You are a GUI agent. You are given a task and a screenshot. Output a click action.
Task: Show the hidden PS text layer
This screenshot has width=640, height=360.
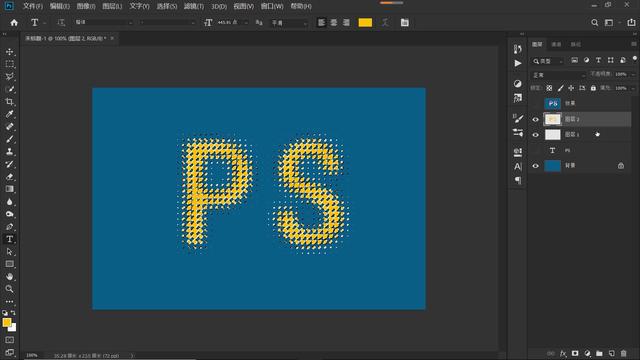[x=536, y=150]
